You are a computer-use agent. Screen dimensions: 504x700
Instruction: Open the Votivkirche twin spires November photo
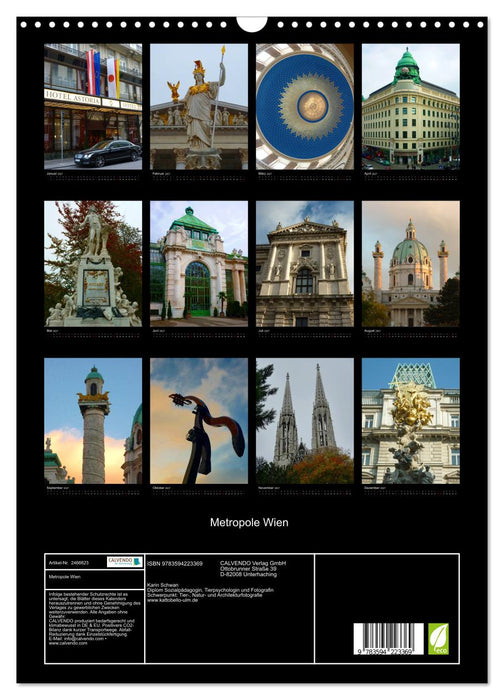coord(305,421)
